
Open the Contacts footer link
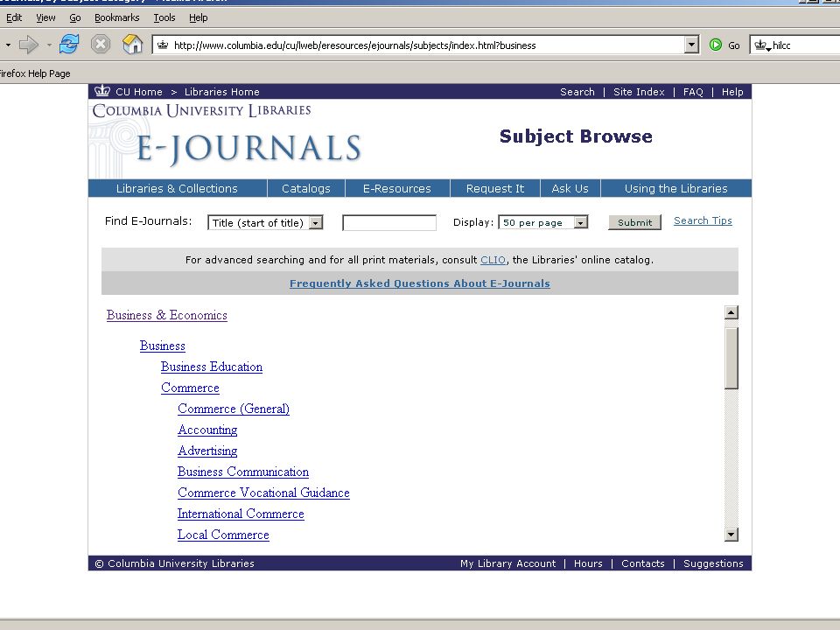[643, 563]
